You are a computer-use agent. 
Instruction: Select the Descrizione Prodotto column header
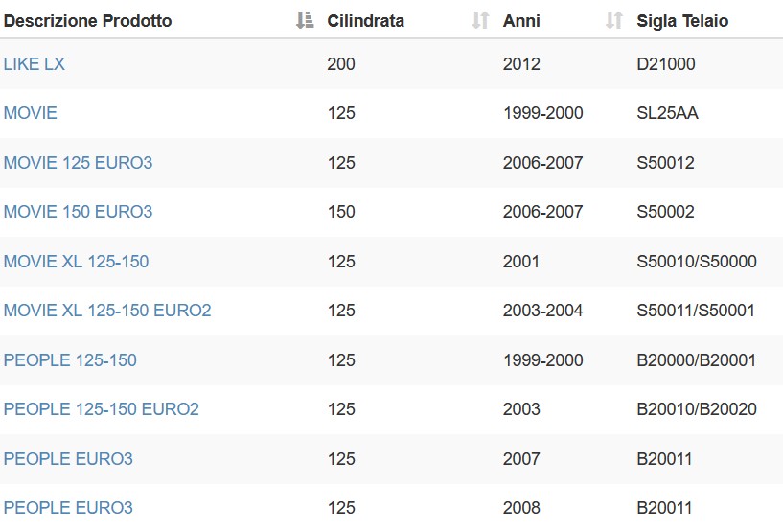pyautogui.click(x=88, y=21)
